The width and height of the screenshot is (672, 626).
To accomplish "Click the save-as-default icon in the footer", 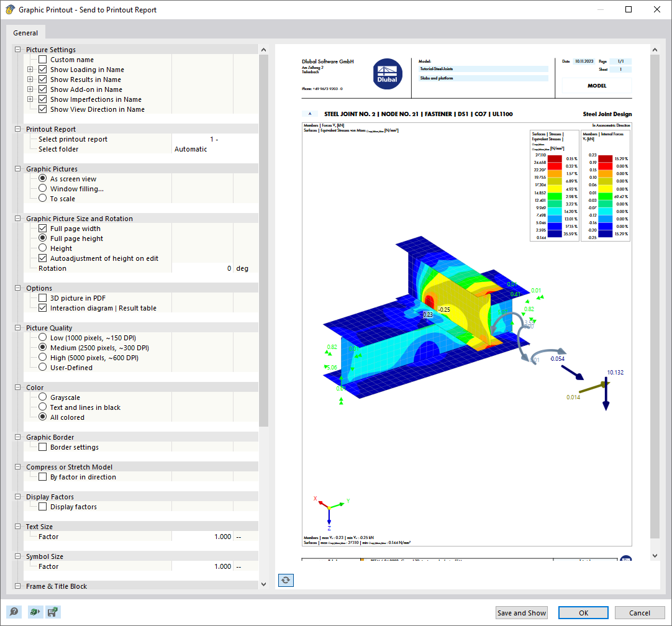I will point(53,612).
